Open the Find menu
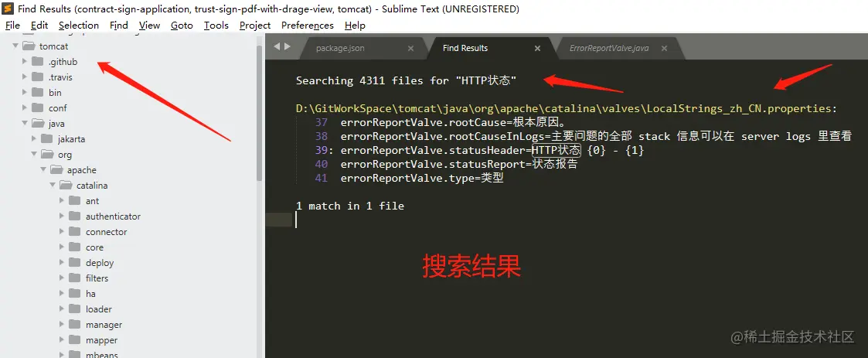This screenshot has width=868, height=358. (x=118, y=26)
